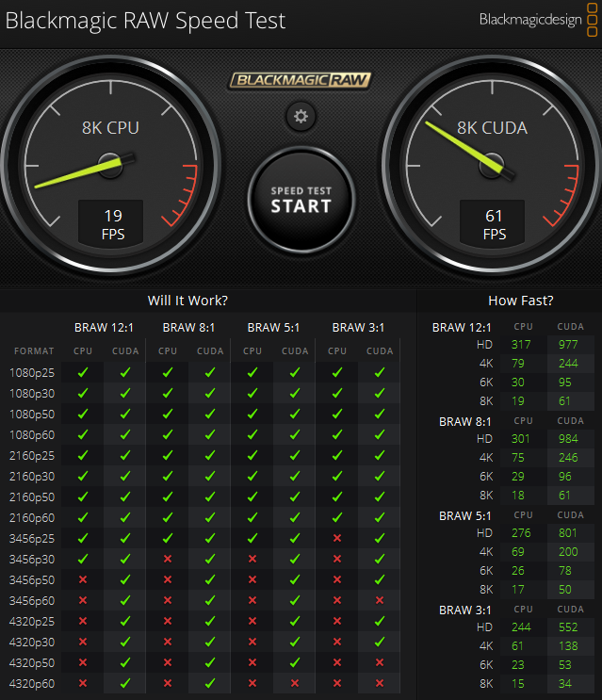Click the 19 FPS readout on CPU gauge

click(x=112, y=224)
